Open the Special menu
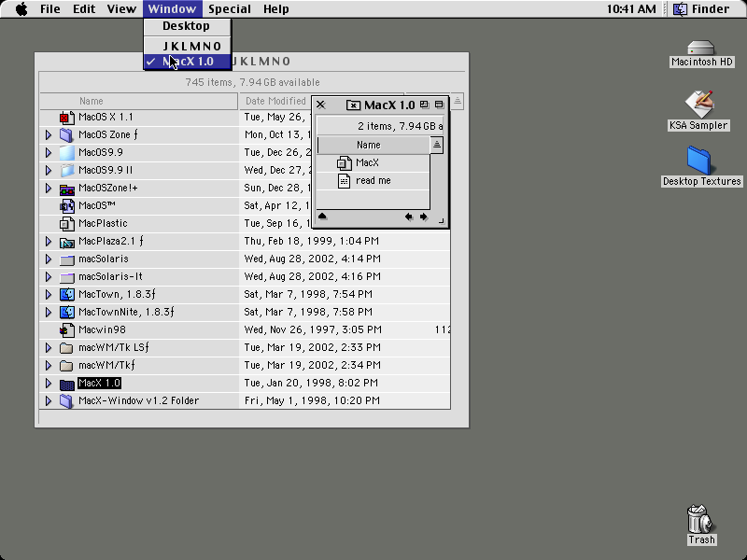This screenshot has width=747, height=560. coord(230,9)
